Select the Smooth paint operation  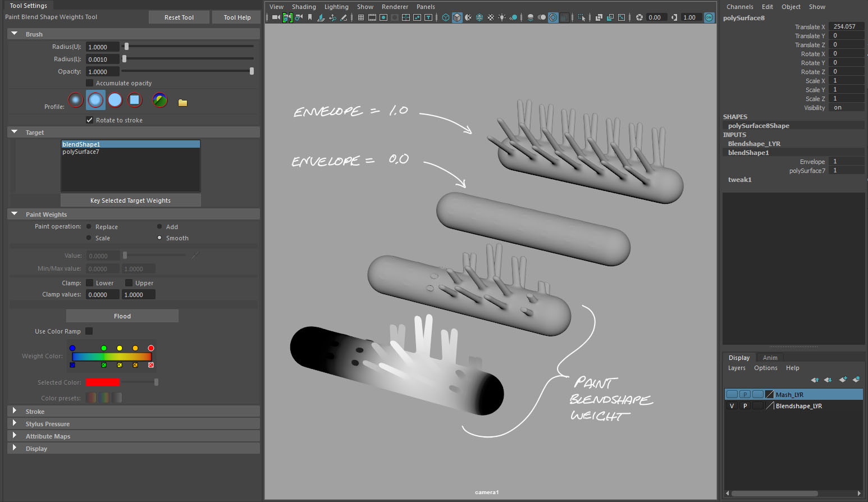tap(159, 238)
